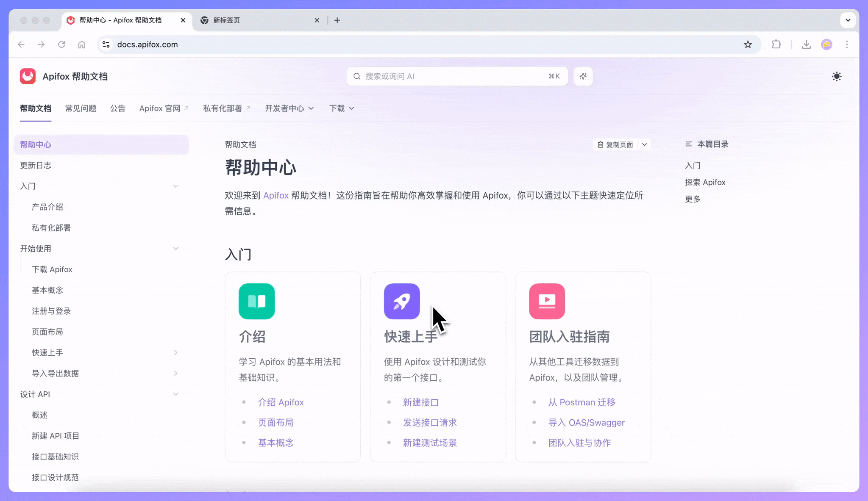Click the purple rocket 快速上手 icon
Screen dimensions: 868x501
[402, 301]
